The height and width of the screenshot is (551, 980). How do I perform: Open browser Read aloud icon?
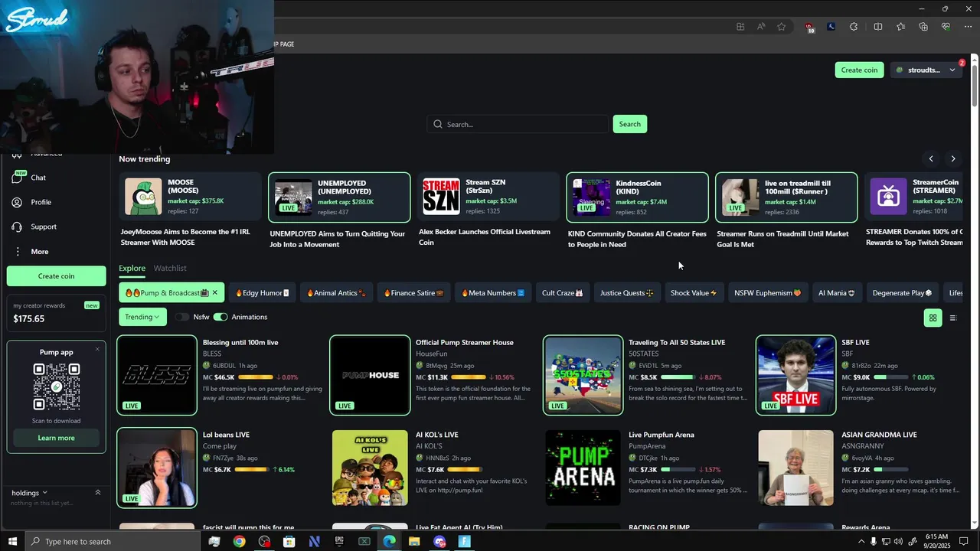pyautogui.click(x=760, y=27)
